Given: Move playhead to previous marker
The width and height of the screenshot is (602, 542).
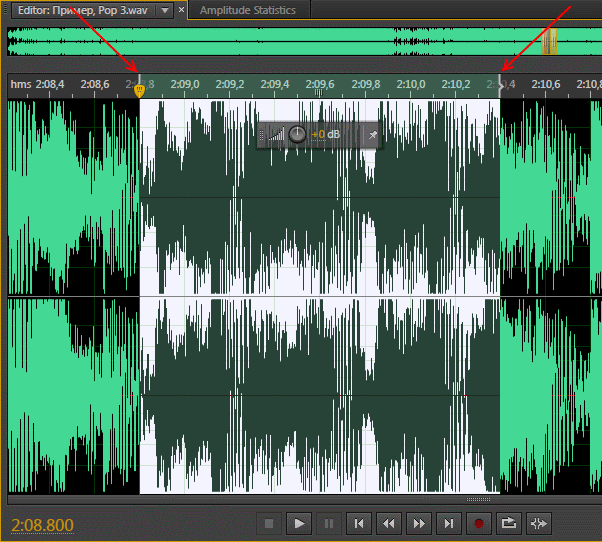Looking at the screenshot, I should [x=359, y=523].
